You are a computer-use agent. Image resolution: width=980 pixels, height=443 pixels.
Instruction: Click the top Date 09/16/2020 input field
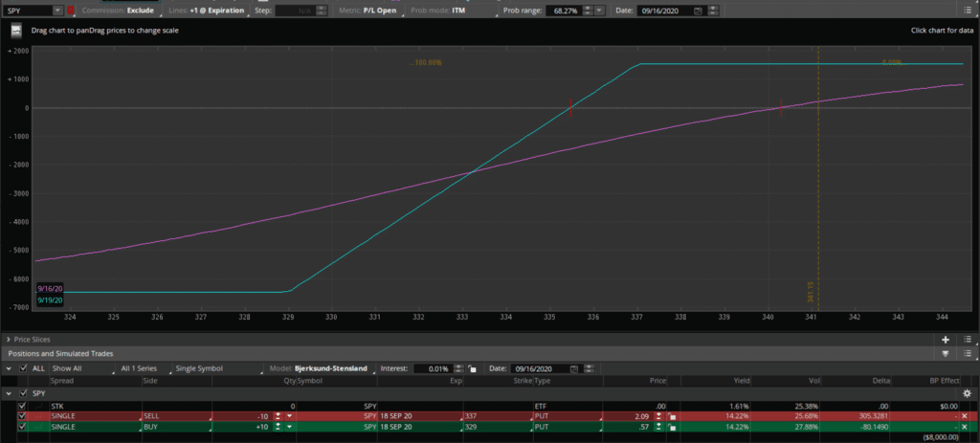click(x=665, y=11)
